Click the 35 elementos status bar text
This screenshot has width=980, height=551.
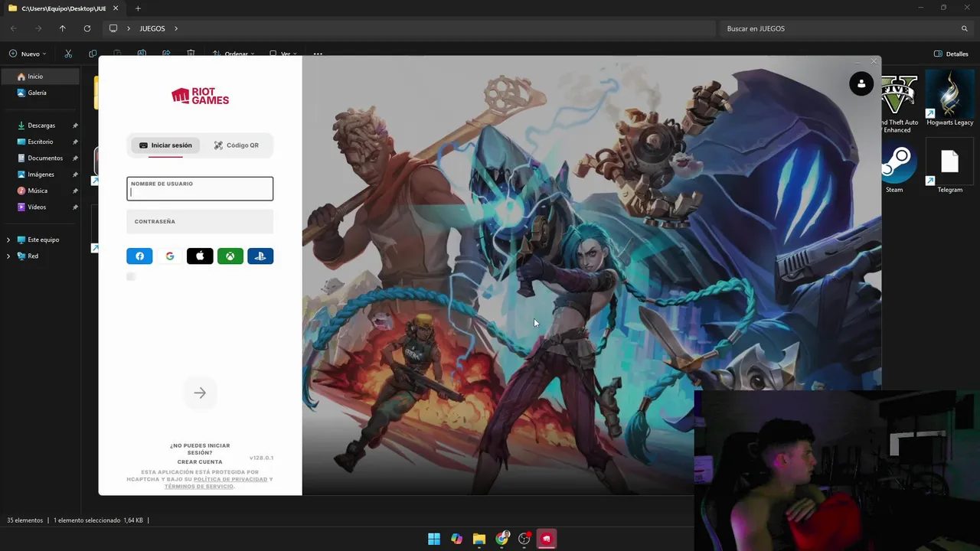(25, 520)
